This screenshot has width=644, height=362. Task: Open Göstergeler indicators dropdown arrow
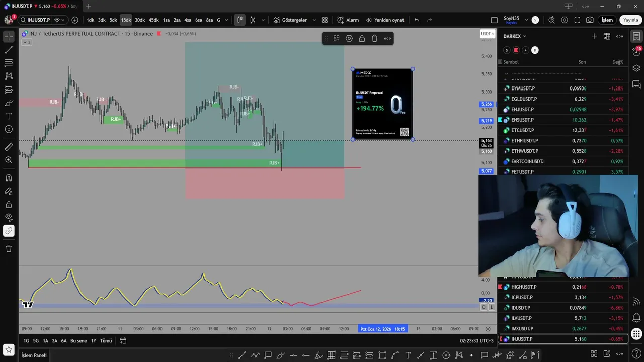pyautogui.click(x=314, y=20)
